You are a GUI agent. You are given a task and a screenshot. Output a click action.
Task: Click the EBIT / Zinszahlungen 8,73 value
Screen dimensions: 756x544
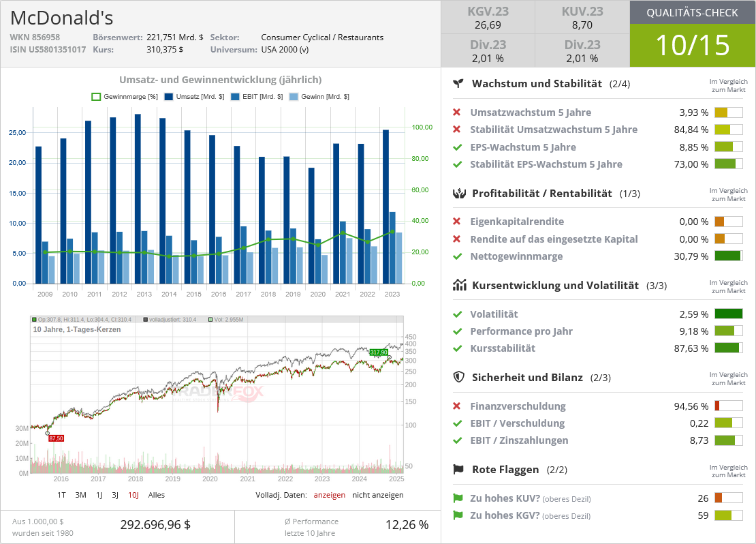(699, 440)
